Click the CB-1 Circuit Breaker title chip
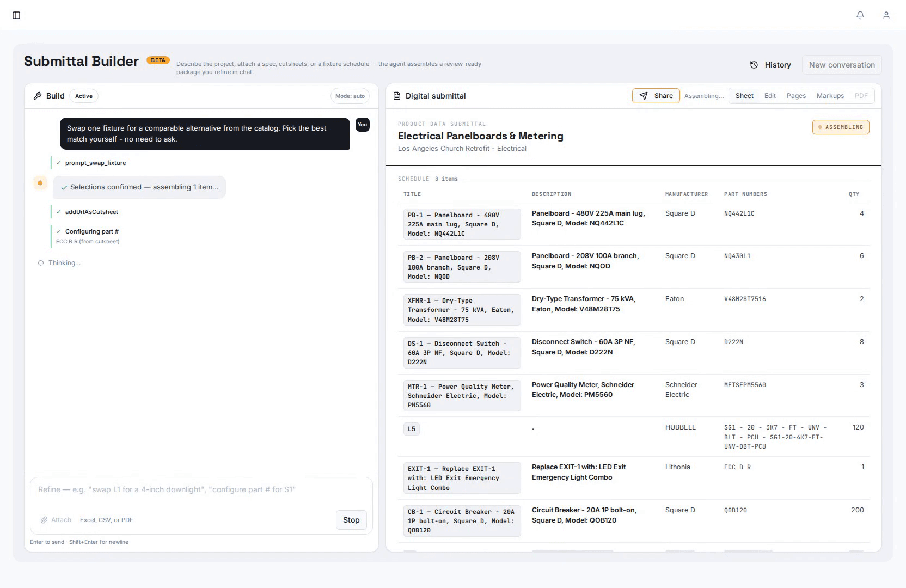The height and width of the screenshot is (588, 906). pos(462,521)
